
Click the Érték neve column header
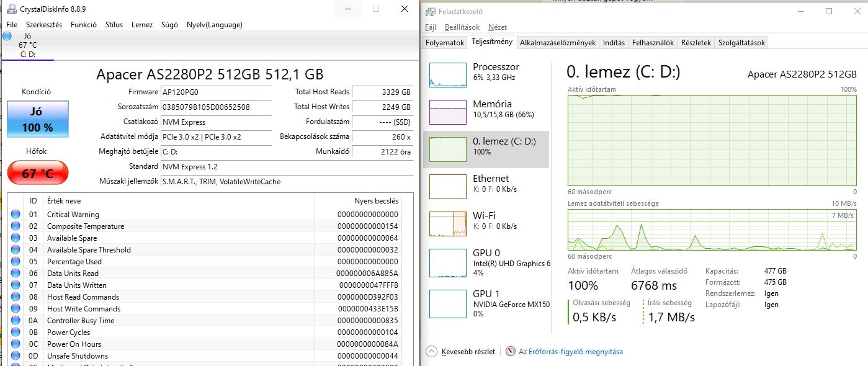point(64,201)
